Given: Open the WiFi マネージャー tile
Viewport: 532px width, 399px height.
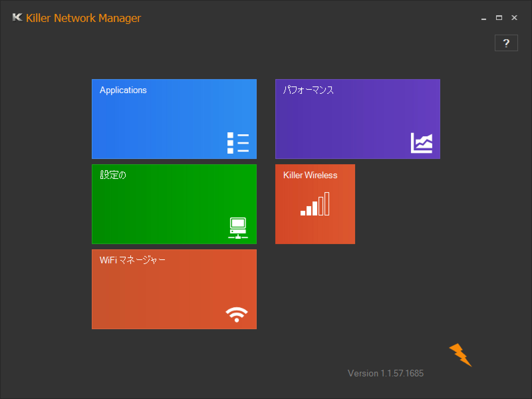Looking at the screenshot, I should point(174,289).
